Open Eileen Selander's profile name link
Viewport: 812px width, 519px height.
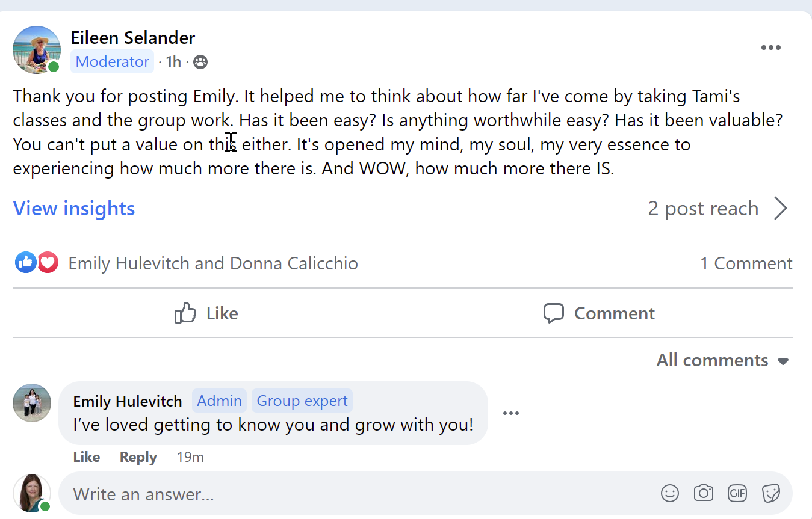[133, 38]
